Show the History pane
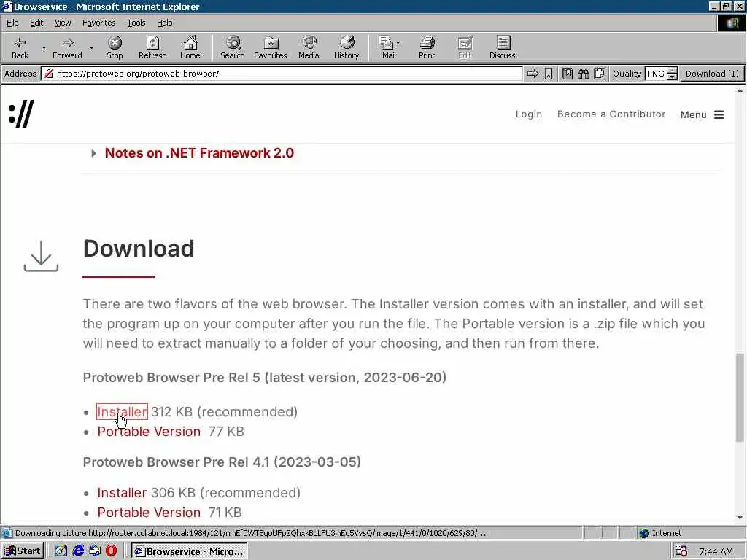This screenshot has height=560, width=747. click(x=347, y=47)
